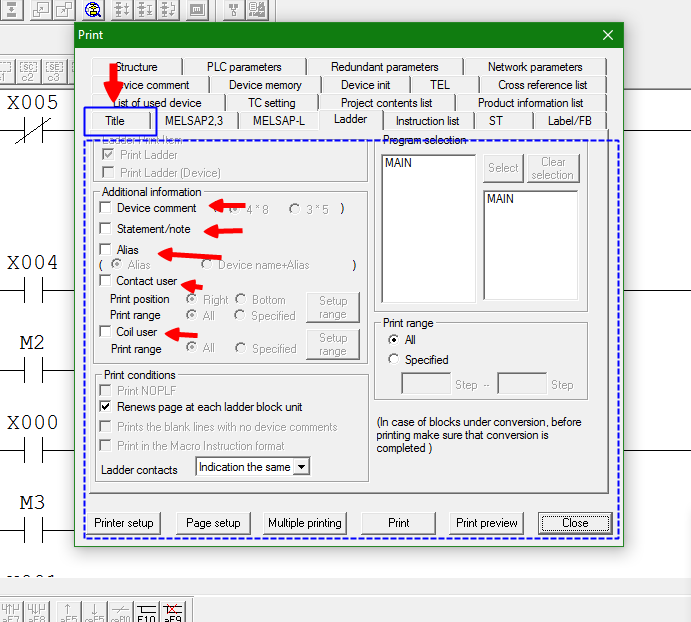
Task: Click the Multiple printing button
Action: click(305, 523)
